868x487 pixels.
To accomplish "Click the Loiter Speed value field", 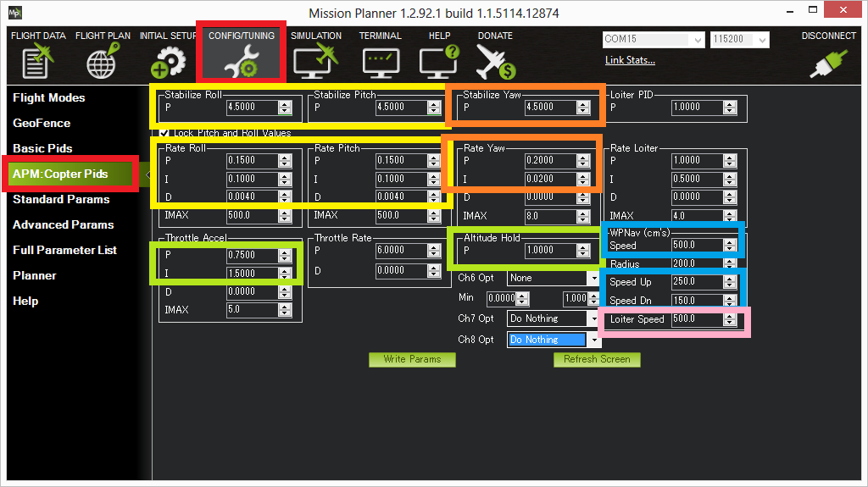I will (x=693, y=319).
